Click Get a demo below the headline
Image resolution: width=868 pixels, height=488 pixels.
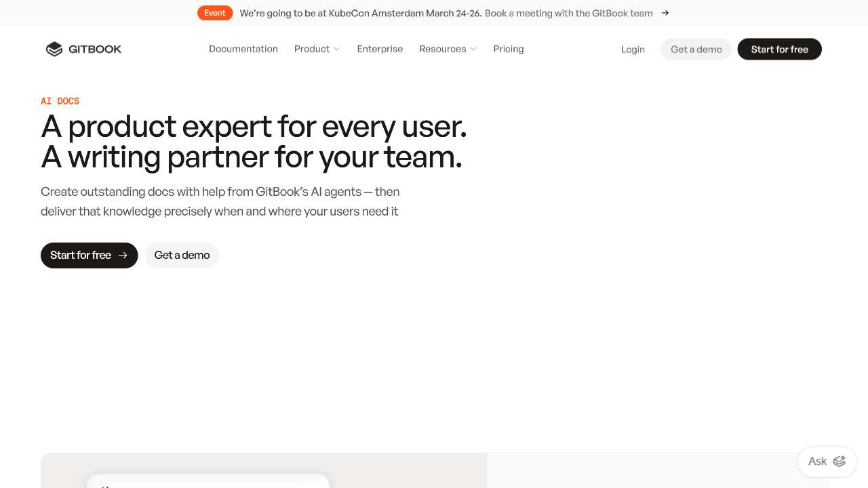point(182,256)
